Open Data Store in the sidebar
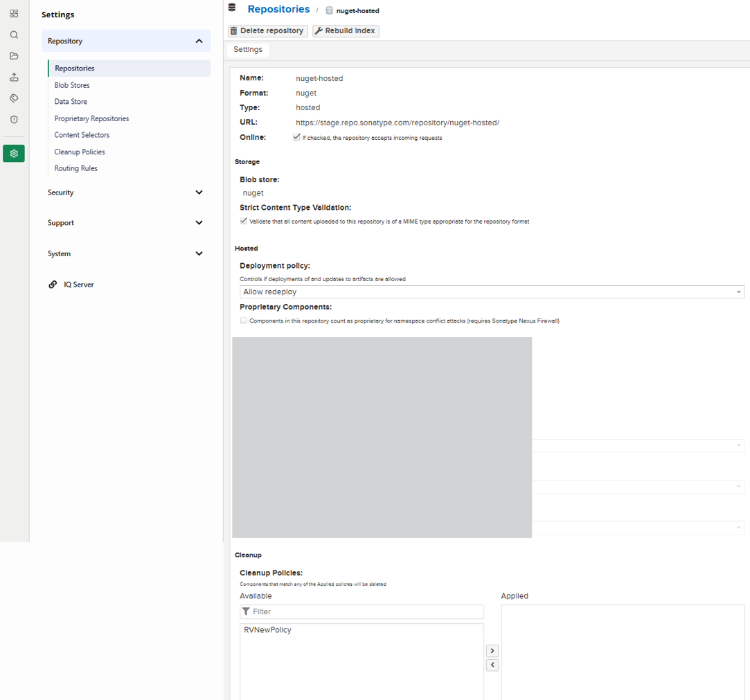Screen dimensions: 750x700 (71, 101)
